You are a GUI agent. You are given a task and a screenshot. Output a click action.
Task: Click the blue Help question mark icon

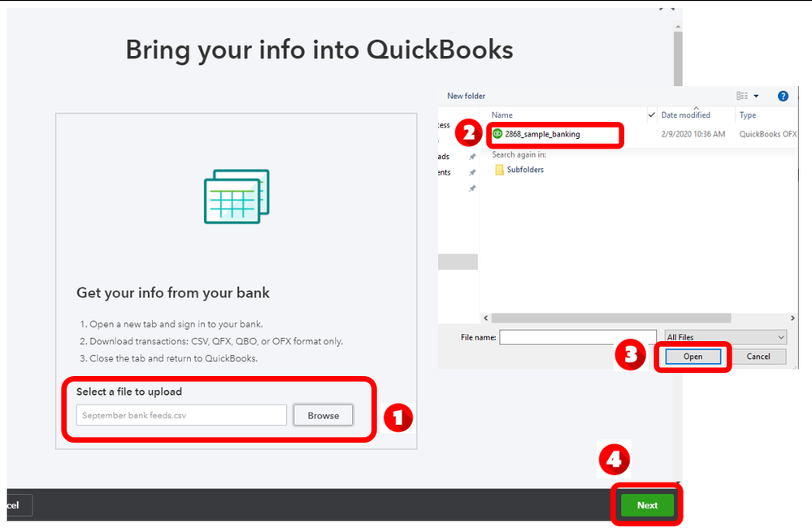coord(783,96)
